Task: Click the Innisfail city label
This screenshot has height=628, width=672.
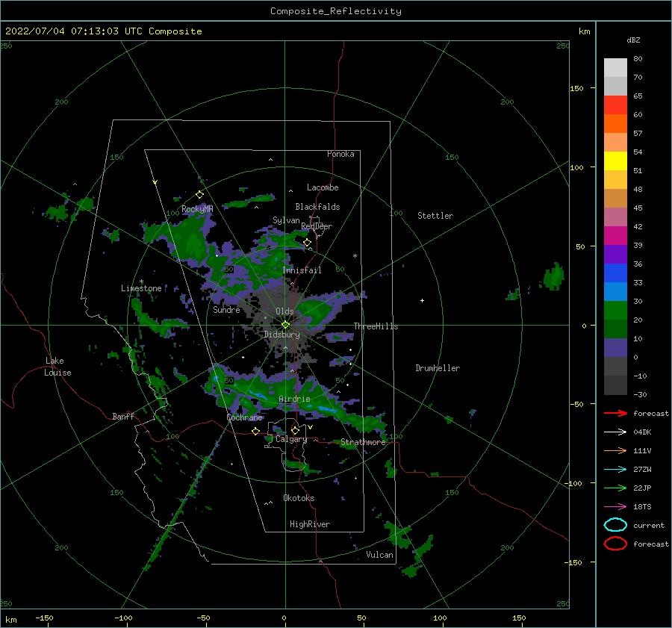Action: coord(302,270)
